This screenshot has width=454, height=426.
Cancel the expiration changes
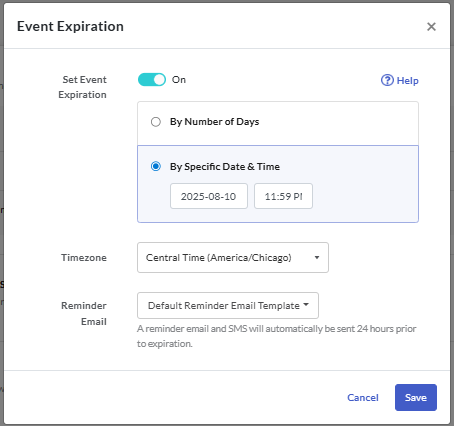point(363,398)
